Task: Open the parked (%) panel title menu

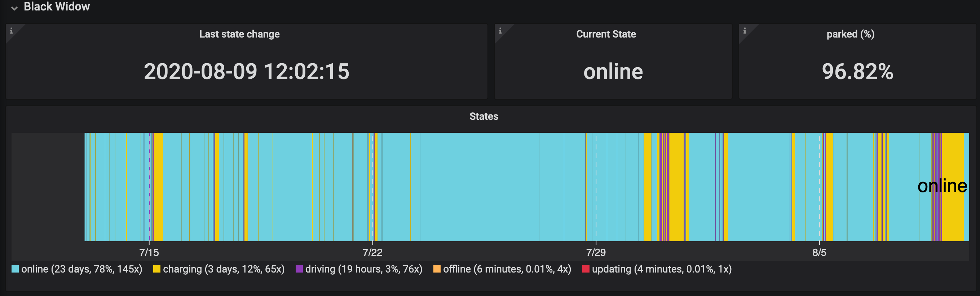Action: [x=850, y=34]
